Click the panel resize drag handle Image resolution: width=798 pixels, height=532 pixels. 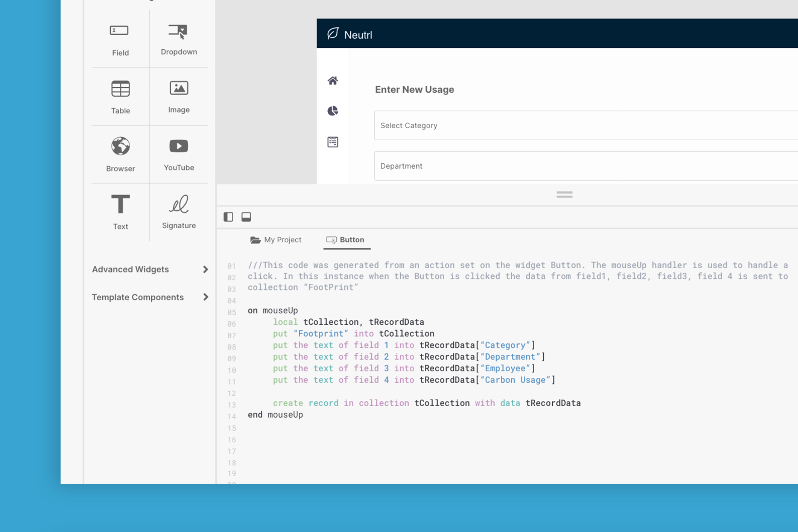(564, 195)
